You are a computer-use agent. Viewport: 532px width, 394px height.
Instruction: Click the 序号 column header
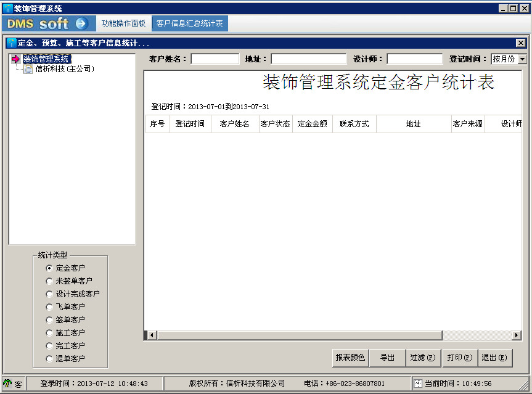pos(157,124)
